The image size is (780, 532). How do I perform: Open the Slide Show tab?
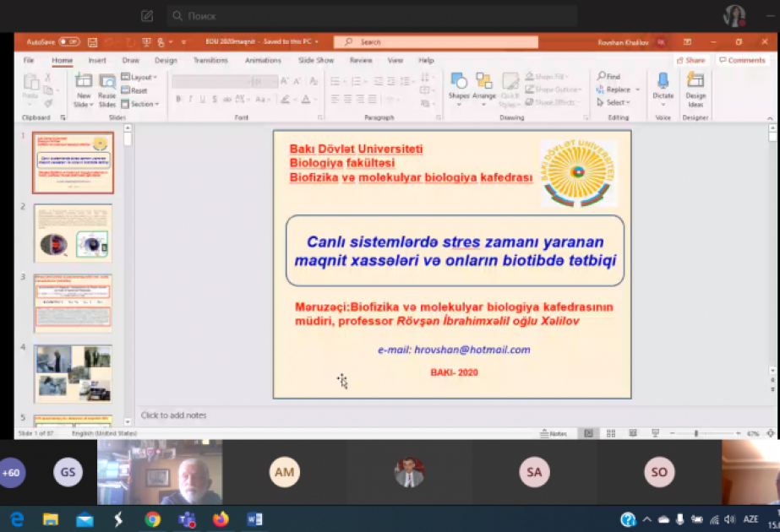tap(316, 60)
